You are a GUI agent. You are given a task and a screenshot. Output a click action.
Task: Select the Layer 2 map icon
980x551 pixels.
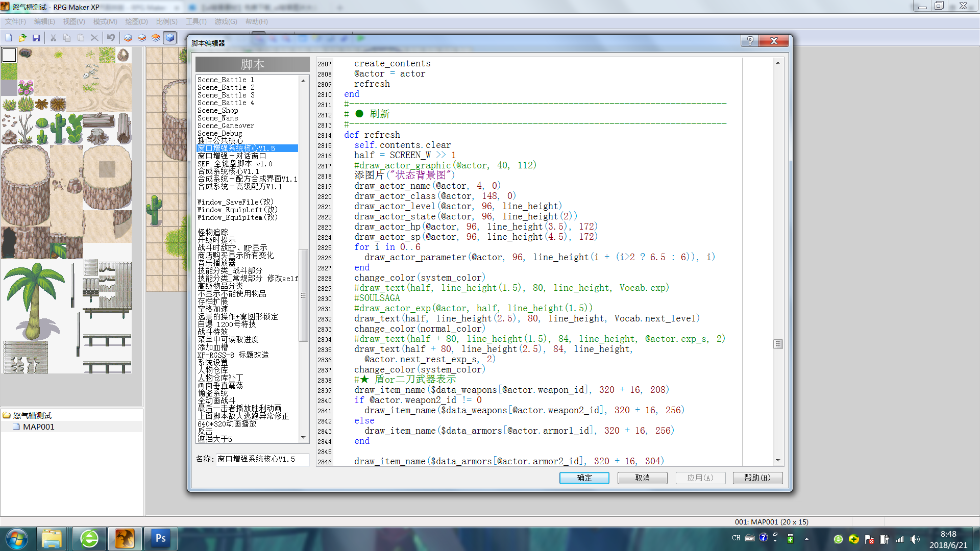[x=142, y=38]
